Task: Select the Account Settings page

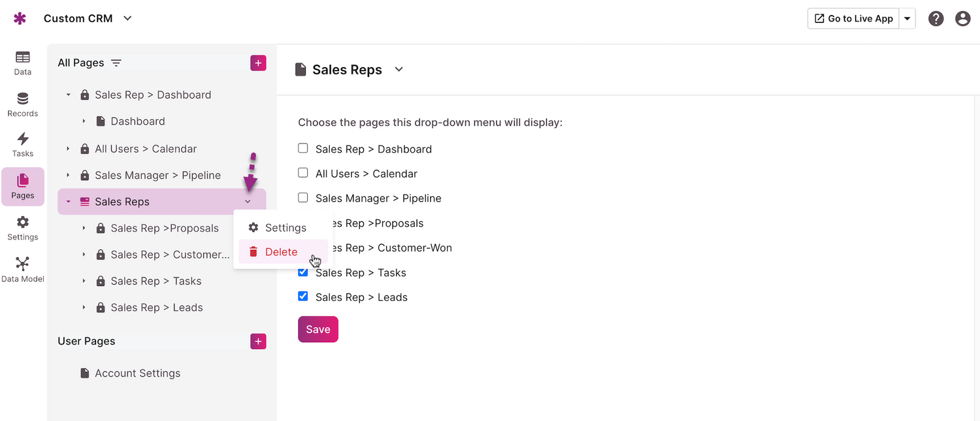Action: (137, 373)
